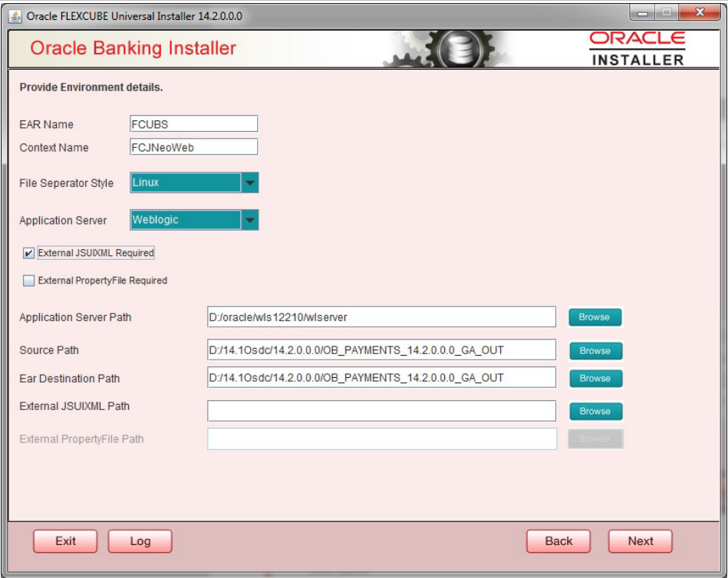728x578 pixels.
Task: Browse for Ear Destination Path
Action: pyautogui.click(x=595, y=379)
